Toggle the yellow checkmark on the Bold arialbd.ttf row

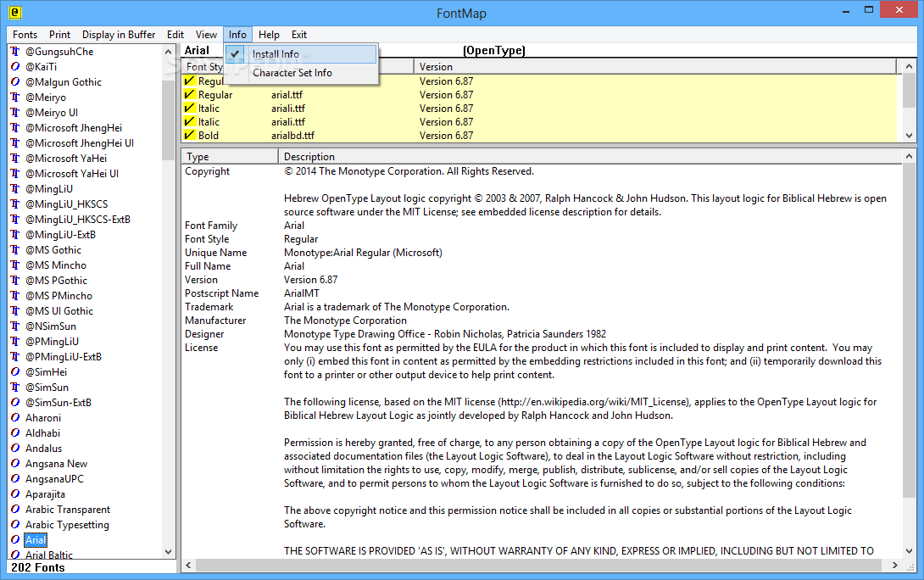click(x=189, y=135)
